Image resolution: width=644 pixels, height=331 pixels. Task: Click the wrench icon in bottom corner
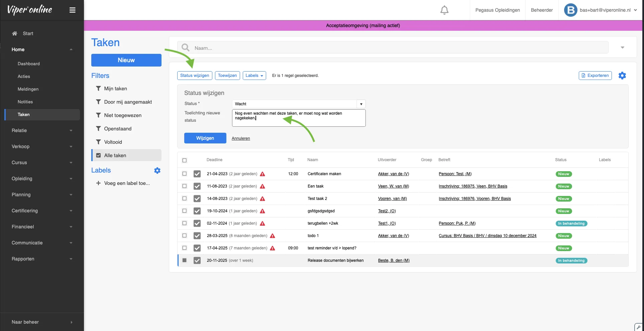[x=638, y=327]
